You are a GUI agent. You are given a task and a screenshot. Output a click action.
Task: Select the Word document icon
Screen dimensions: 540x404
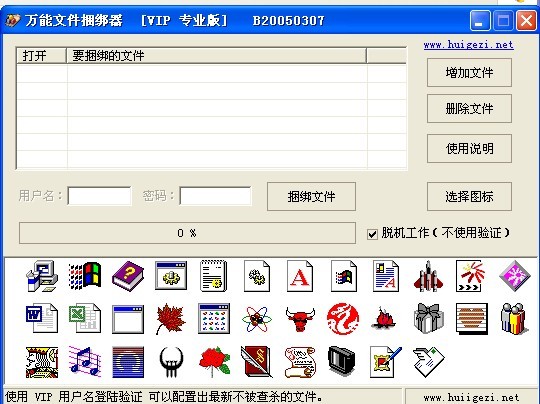(x=42, y=318)
